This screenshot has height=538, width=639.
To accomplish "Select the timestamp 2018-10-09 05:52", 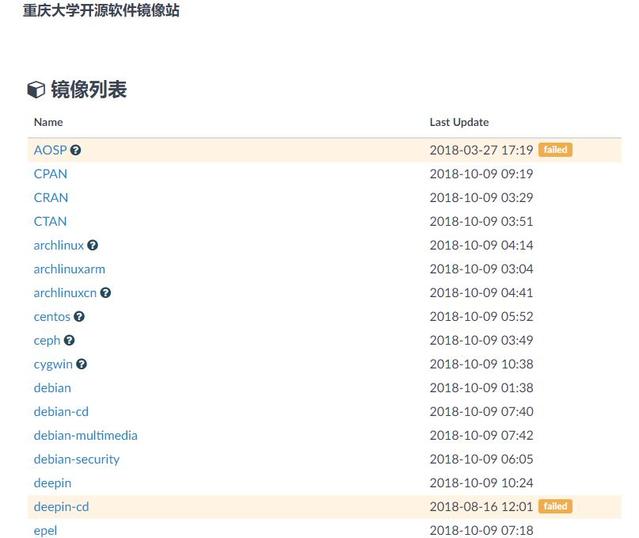I will pyautogui.click(x=481, y=317).
